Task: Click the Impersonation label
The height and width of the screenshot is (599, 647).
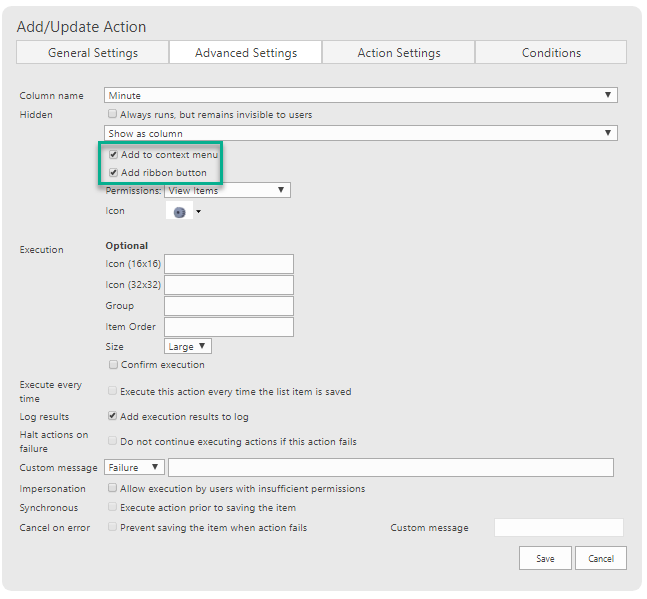Action: pyautogui.click(x=52, y=489)
